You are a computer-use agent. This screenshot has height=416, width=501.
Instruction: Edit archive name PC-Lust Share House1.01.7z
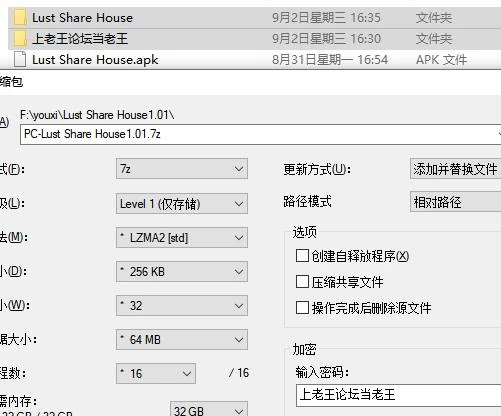tap(260, 134)
